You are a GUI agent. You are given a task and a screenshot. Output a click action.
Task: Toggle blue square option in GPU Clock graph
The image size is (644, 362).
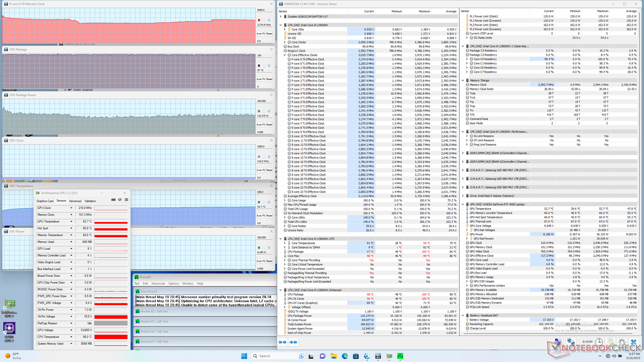pos(269,157)
